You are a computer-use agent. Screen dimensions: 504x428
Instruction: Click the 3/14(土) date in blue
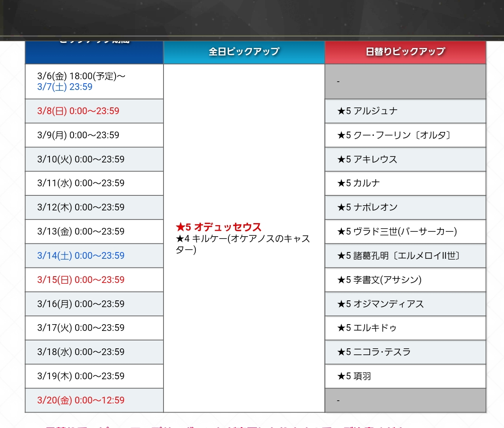click(81, 256)
